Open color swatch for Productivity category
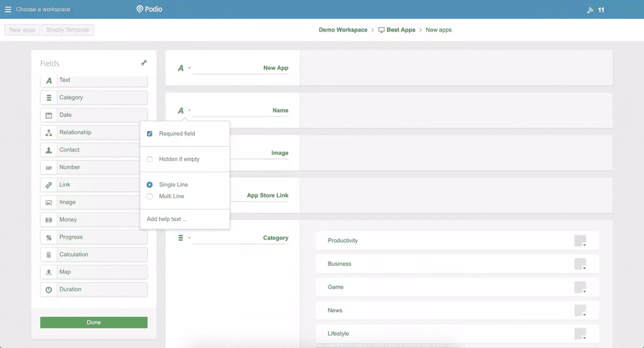This screenshot has height=348, width=644. pos(580,241)
